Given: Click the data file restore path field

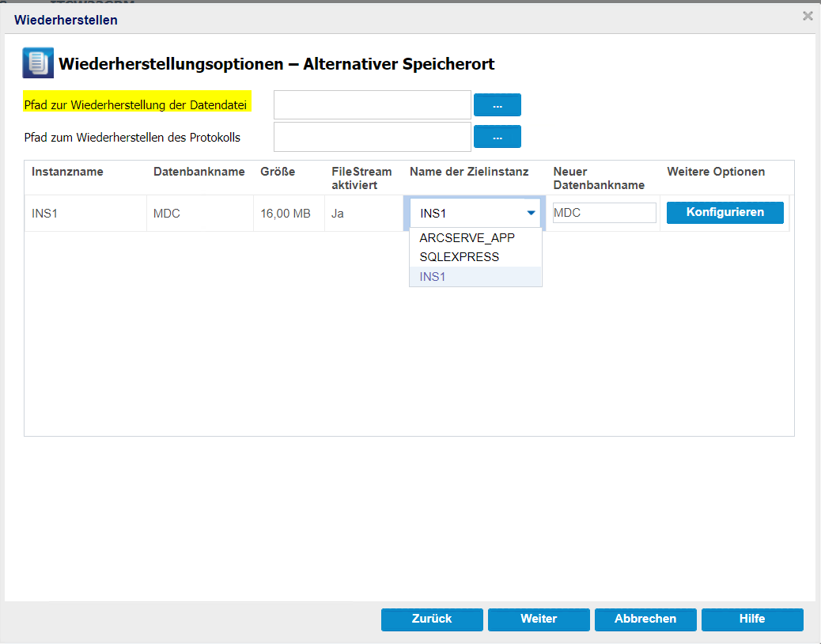Looking at the screenshot, I should point(373,104).
